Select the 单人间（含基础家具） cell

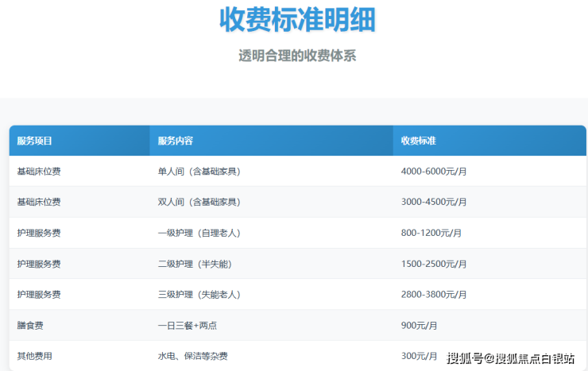pyautogui.click(x=199, y=171)
